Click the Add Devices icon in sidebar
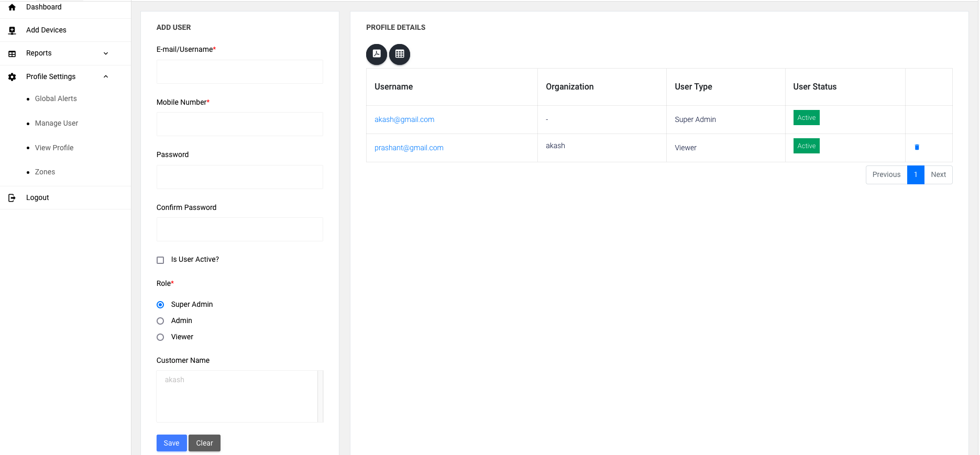 pyautogui.click(x=12, y=30)
